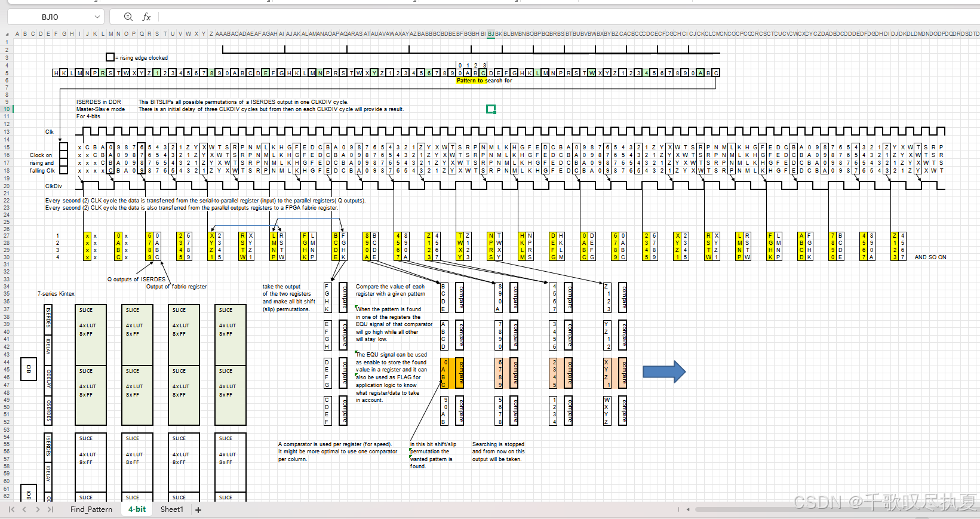Add a new sheet with plus button
The height and width of the screenshot is (519, 980).
[198, 509]
